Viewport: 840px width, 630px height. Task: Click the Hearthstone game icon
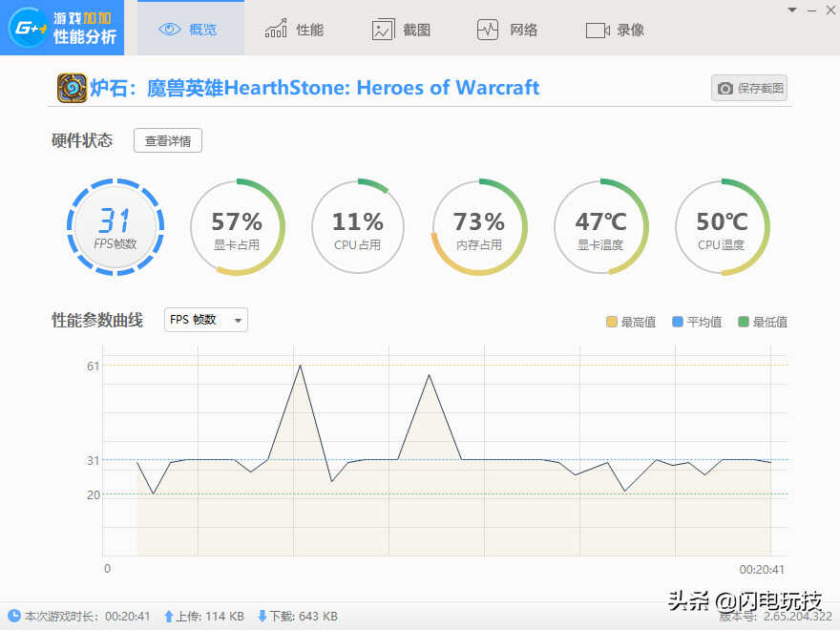coord(72,88)
